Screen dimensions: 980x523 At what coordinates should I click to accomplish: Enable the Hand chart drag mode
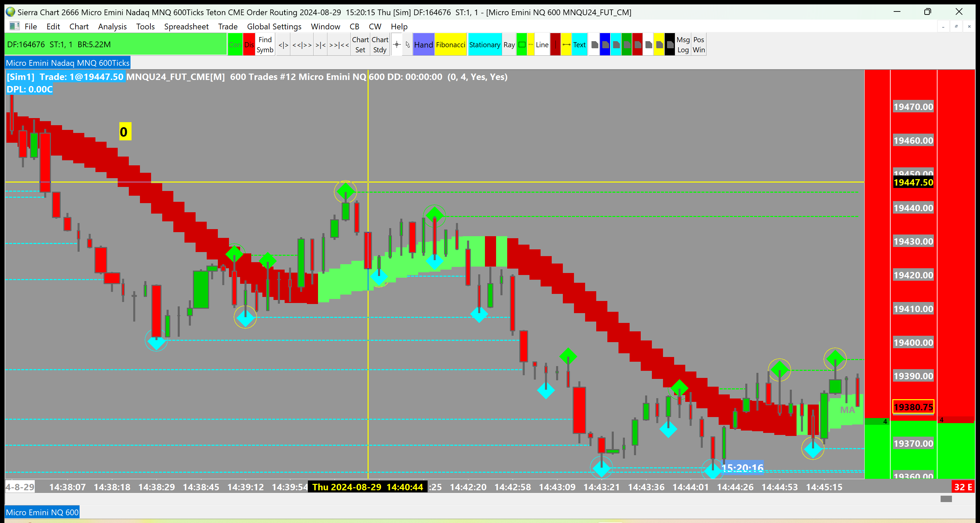pos(423,45)
